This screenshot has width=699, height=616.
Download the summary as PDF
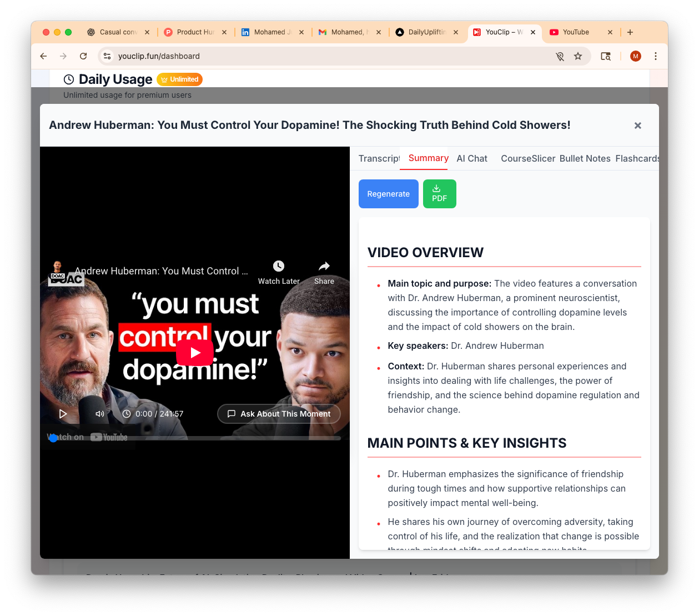point(439,194)
